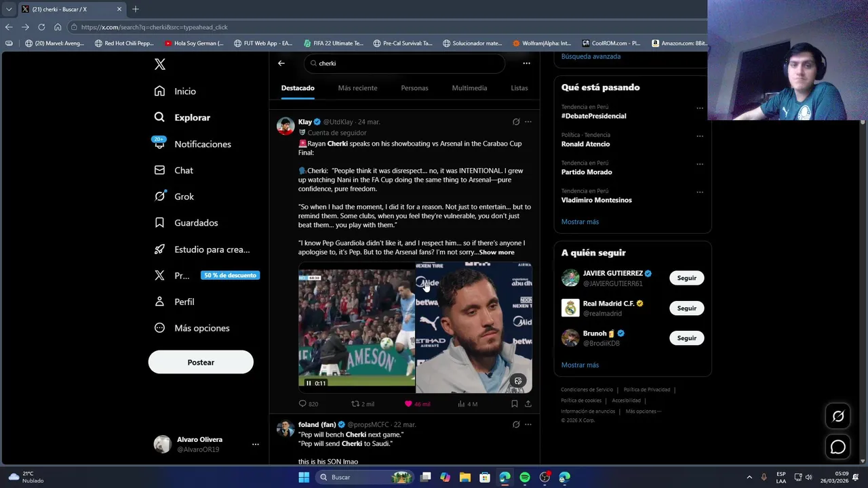Follow JAVIER GUTIERREZ
The image size is (868, 488).
click(x=686, y=278)
